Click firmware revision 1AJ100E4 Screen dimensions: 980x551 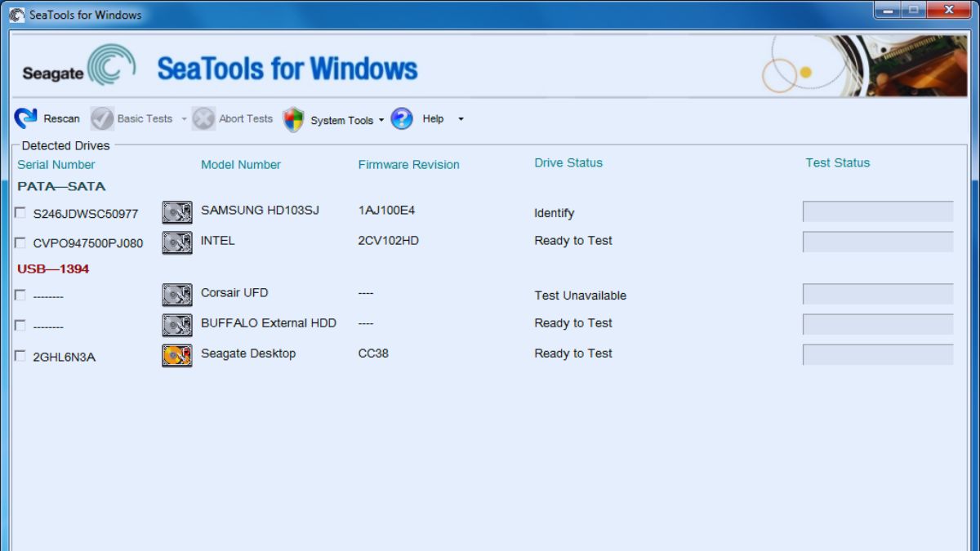click(386, 210)
